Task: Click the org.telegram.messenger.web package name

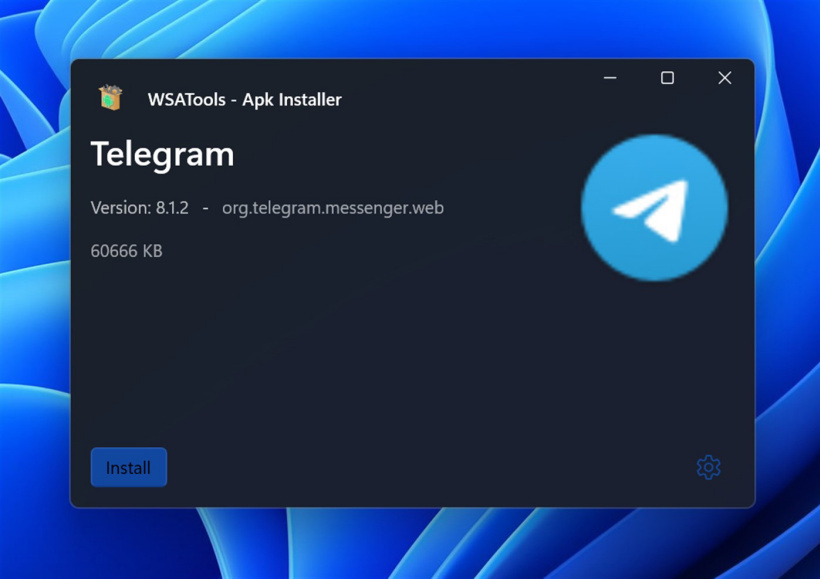Action: (x=333, y=208)
